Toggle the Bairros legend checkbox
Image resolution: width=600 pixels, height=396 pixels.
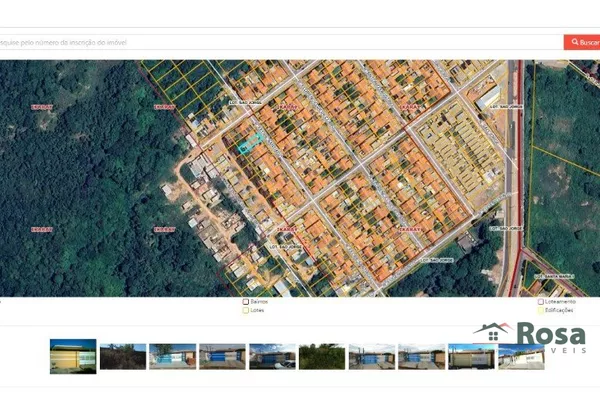(x=246, y=302)
